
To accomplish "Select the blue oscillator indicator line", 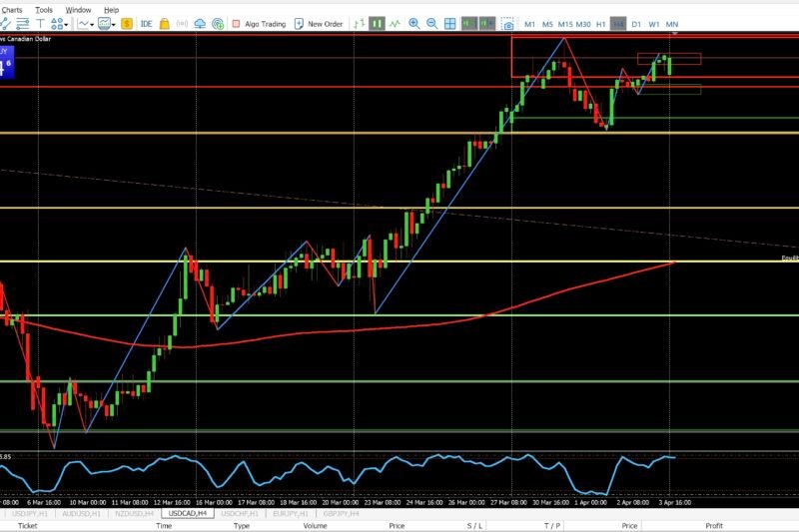I will click(337, 473).
